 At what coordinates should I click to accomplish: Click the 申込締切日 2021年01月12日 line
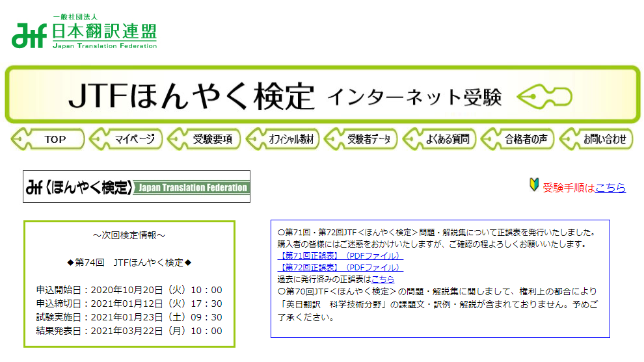(129, 304)
